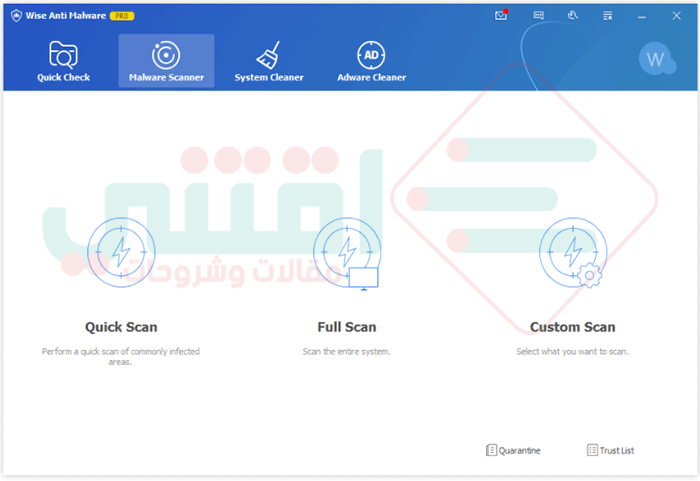Switch to System Cleaner tab
Image resolution: width=700 pixels, height=481 pixels.
(269, 61)
